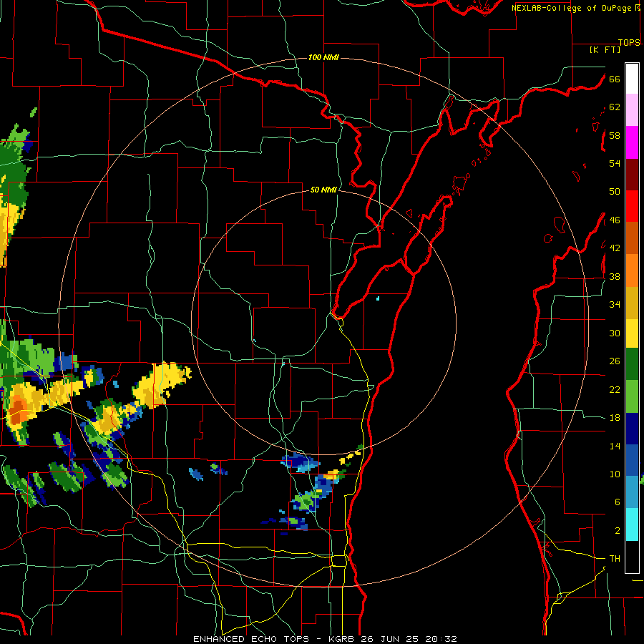Click the KGRB radar site identifier
This screenshot has height=644, width=644.
[x=341, y=639]
